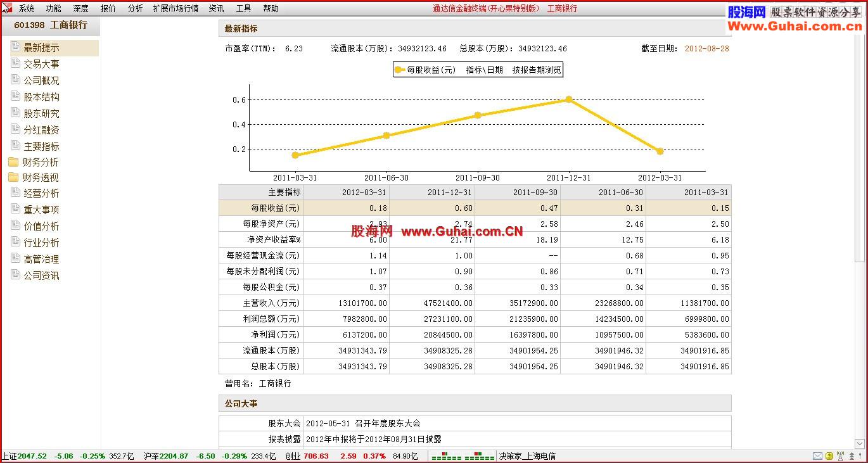868x463 pixels.
Task: Click the document icon beside 公司概况
Action: [15, 80]
